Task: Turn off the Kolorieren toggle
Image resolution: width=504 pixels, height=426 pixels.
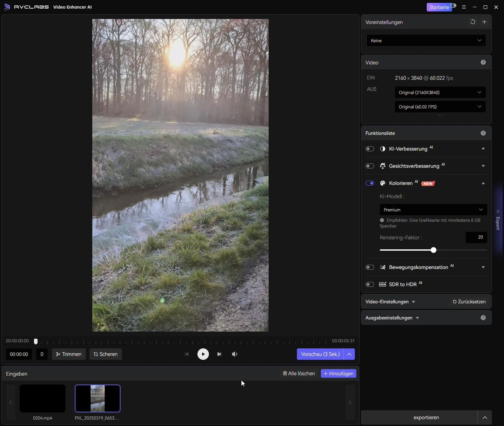Action: click(370, 183)
